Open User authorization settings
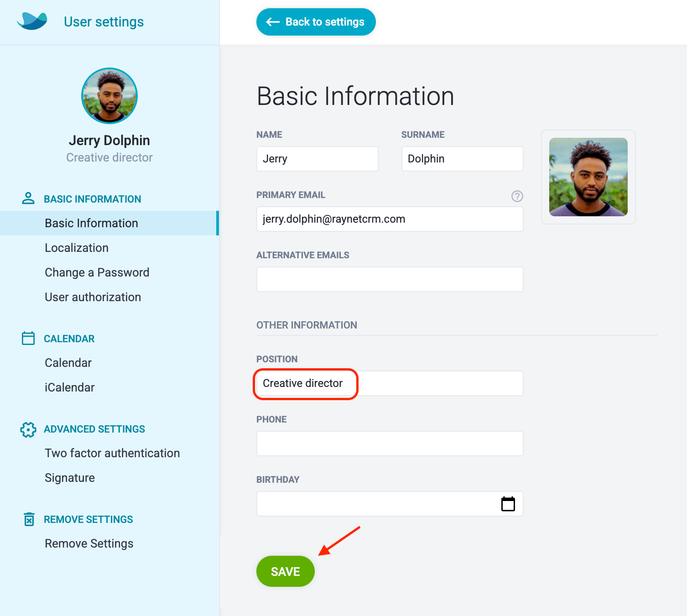The width and height of the screenshot is (687, 616). (93, 297)
